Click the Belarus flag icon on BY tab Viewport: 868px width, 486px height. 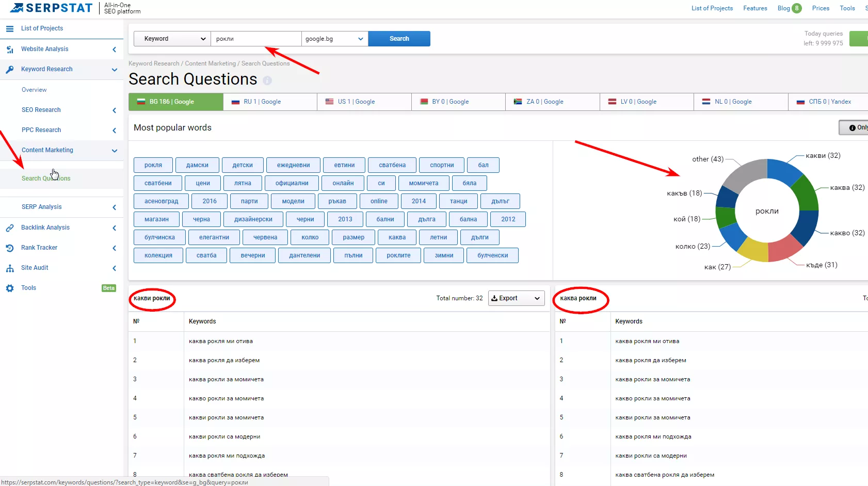pyautogui.click(x=424, y=102)
